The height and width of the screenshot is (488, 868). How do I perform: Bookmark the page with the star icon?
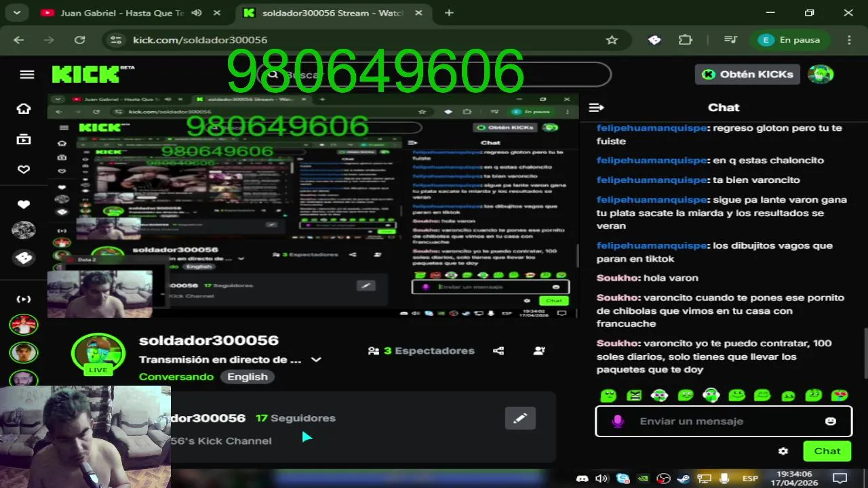[x=612, y=40]
